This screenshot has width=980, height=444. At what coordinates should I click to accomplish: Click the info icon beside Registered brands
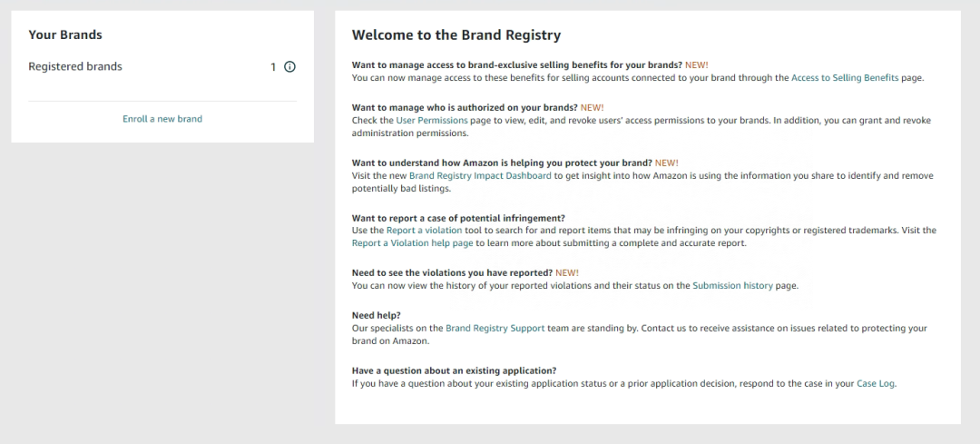tap(289, 67)
